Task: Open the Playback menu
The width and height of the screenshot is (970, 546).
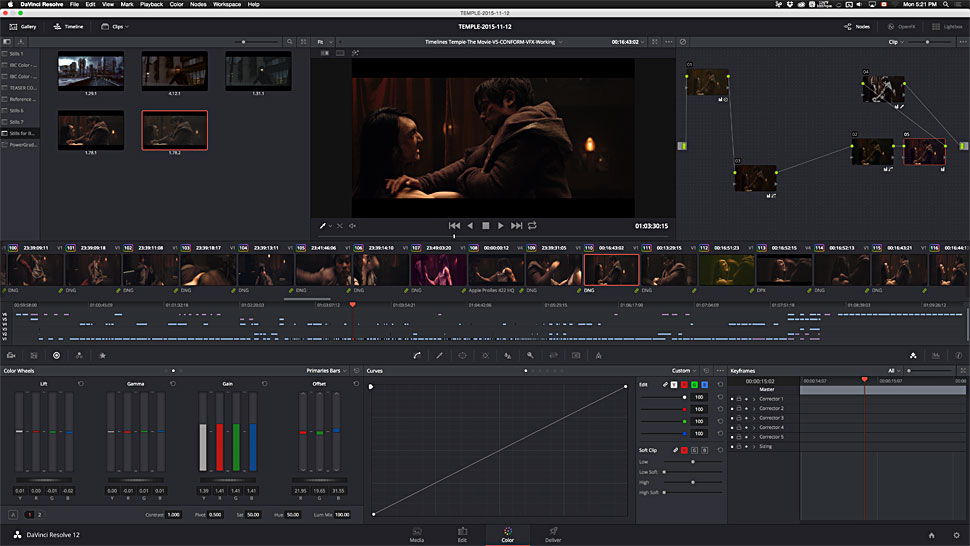Action: (151, 4)
